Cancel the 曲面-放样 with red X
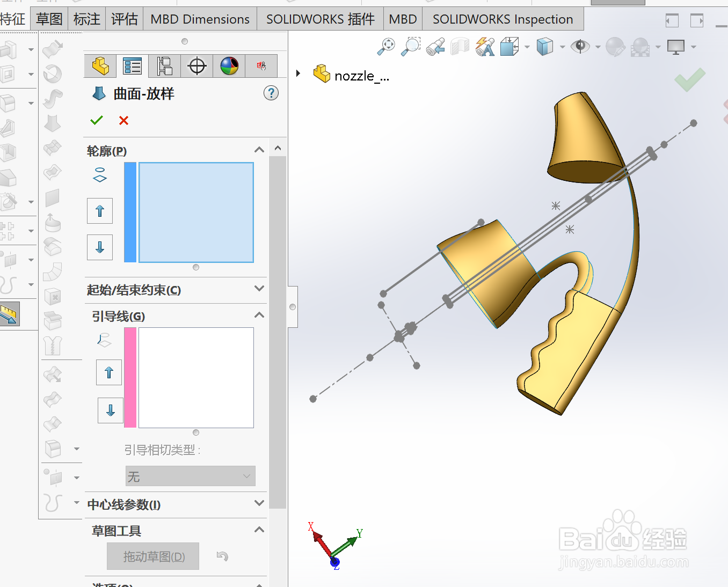The height and width of the screenshot is (587, 728). 124,120
